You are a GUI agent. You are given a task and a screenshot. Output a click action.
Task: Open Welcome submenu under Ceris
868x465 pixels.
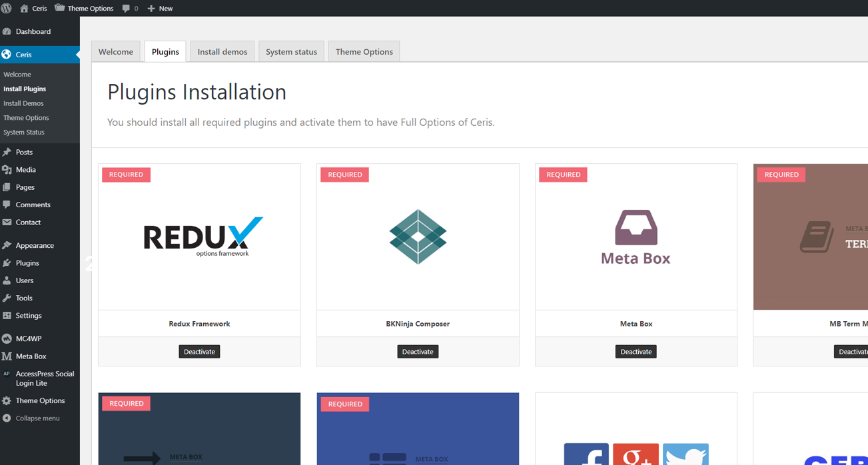17,75
